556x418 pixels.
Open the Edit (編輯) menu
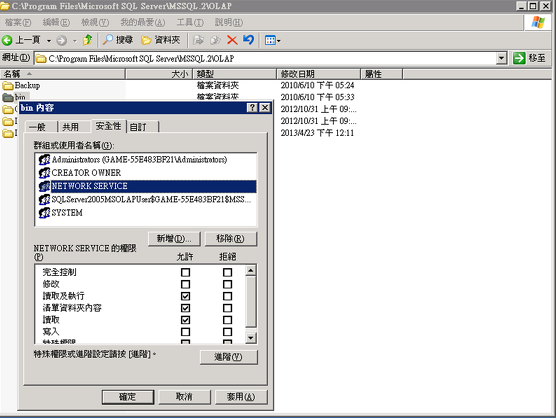tap(56, 22)
